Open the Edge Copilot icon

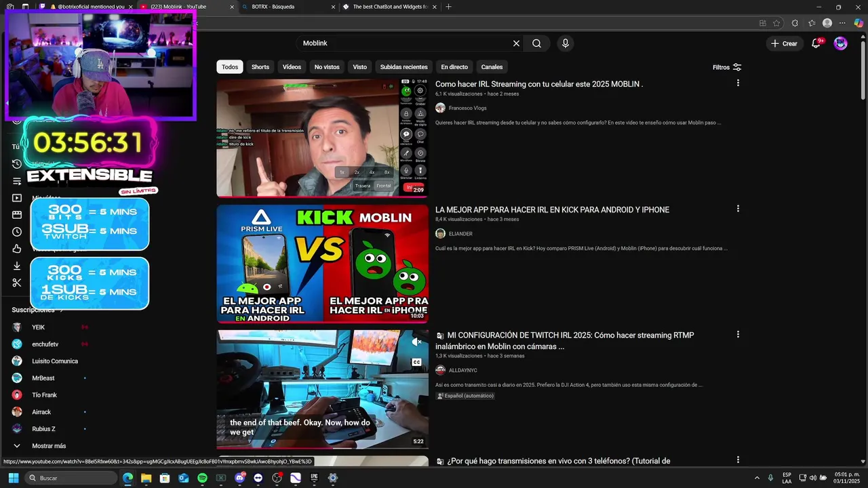click(858, 23)
